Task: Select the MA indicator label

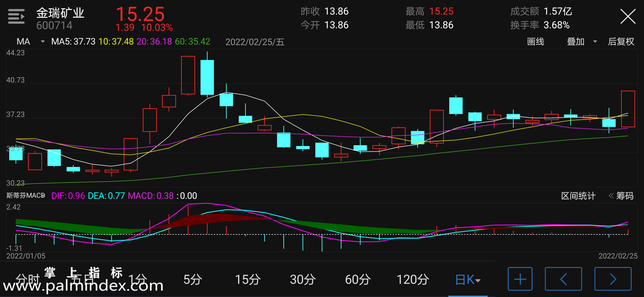Action: pos(23,42)
